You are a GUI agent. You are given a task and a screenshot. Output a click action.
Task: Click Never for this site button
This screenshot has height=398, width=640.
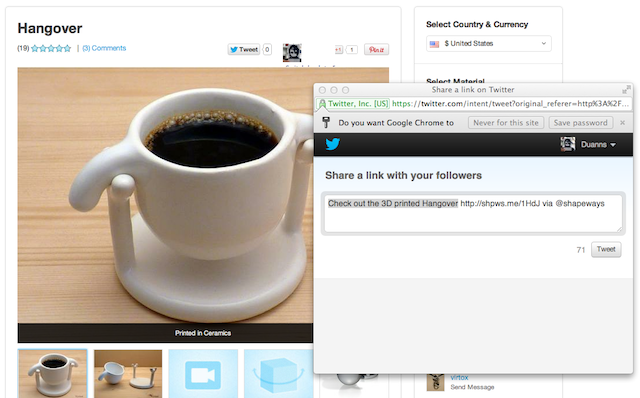point(506,123)
